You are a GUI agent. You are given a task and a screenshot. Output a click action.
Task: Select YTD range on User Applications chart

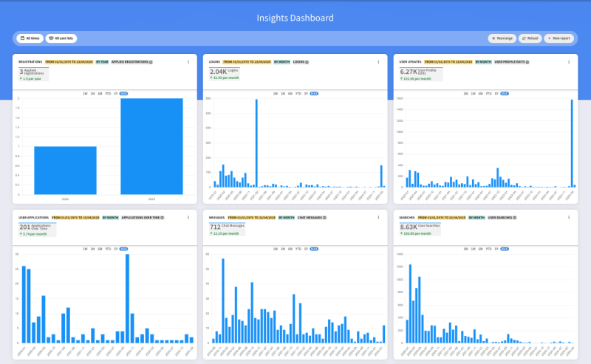[x=108, y=249]
